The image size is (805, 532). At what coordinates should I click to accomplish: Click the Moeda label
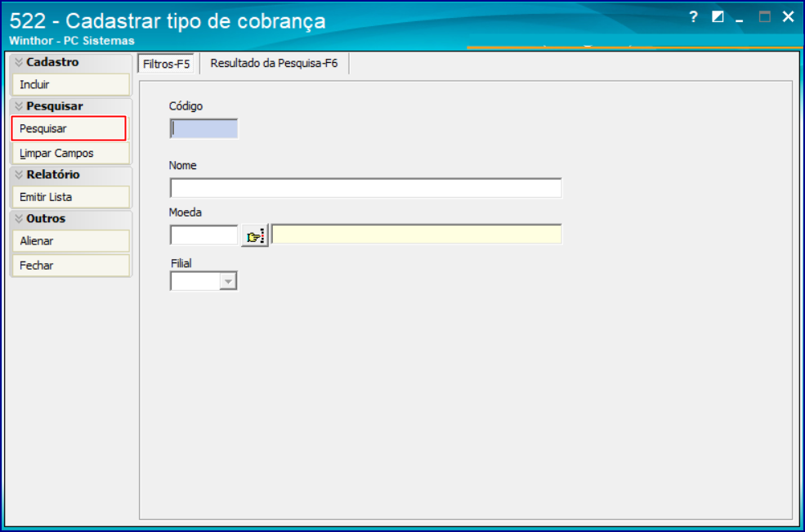186,212
